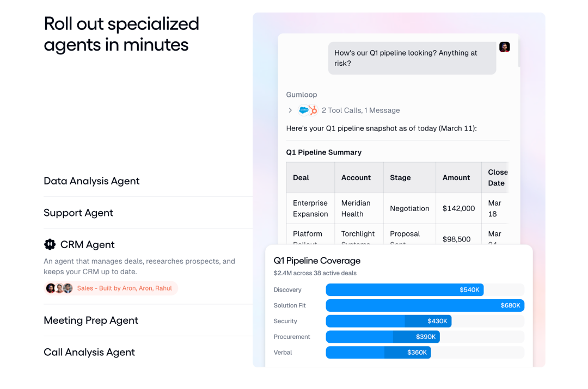Select the Support Agent tab
The width and height of the screenshot is (588, 389).
(78, 213)
